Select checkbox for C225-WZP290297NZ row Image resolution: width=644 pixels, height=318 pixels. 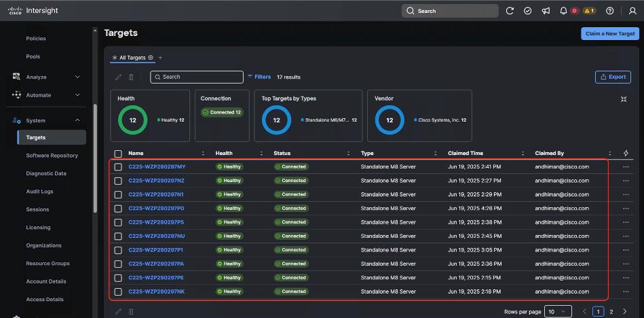click(118, 181)
